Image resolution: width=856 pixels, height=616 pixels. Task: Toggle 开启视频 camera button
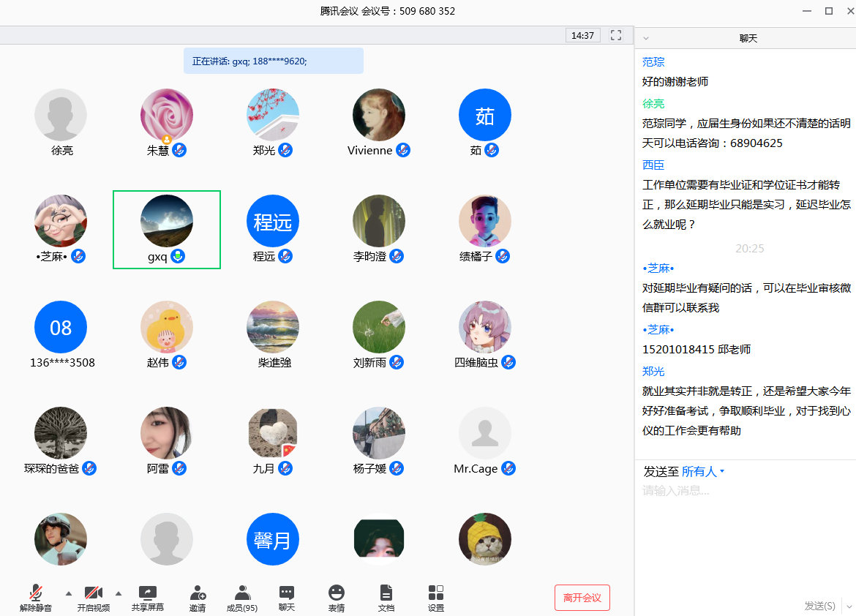pyautogui.click(x=93, y=598)
